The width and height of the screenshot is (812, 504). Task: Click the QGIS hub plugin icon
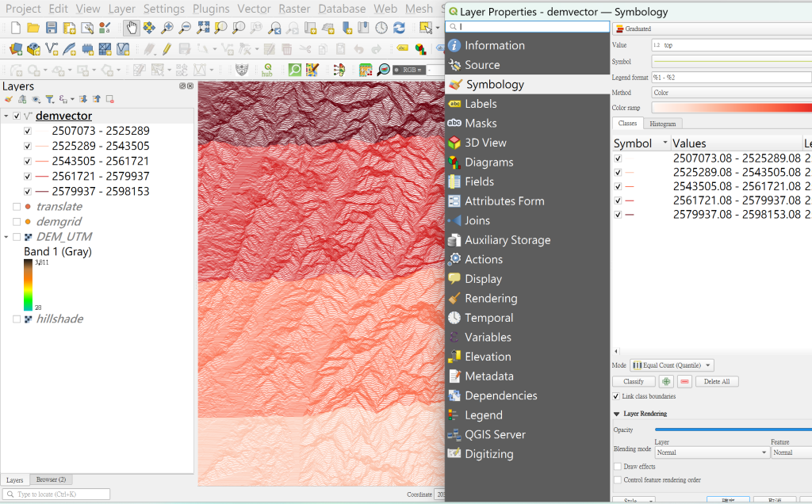tap(267, 70)
